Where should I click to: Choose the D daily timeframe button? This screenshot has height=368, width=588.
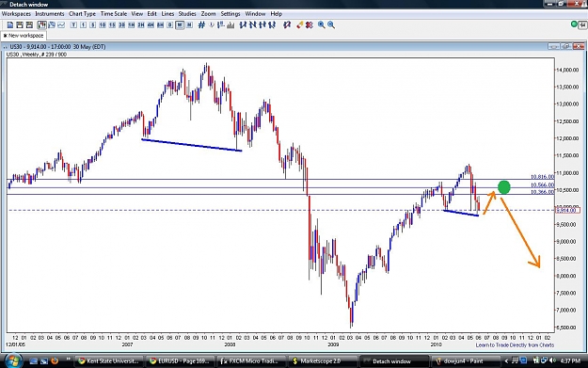pos(170,25)
